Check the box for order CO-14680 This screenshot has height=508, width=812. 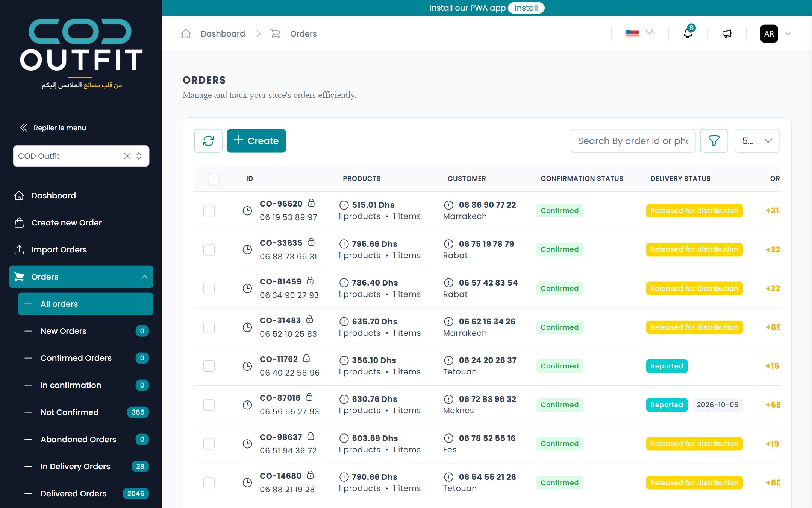[x=209, y=482]
